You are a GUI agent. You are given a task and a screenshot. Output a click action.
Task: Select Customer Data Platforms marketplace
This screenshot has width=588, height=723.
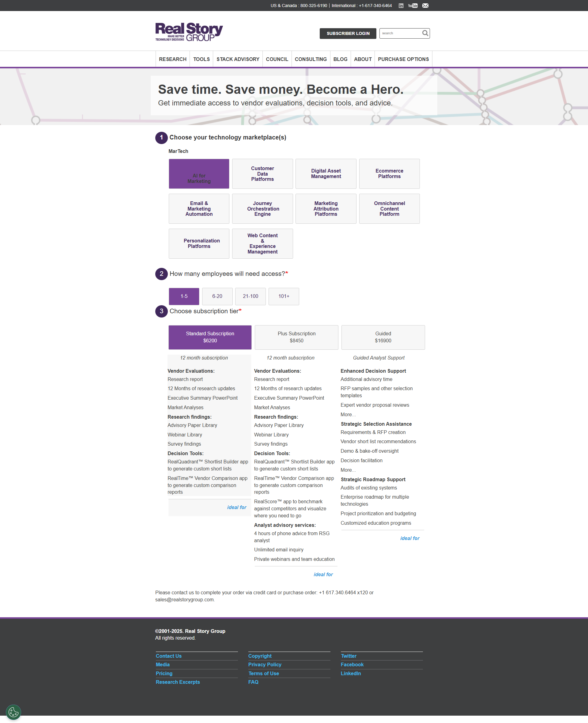click(262, 174)
